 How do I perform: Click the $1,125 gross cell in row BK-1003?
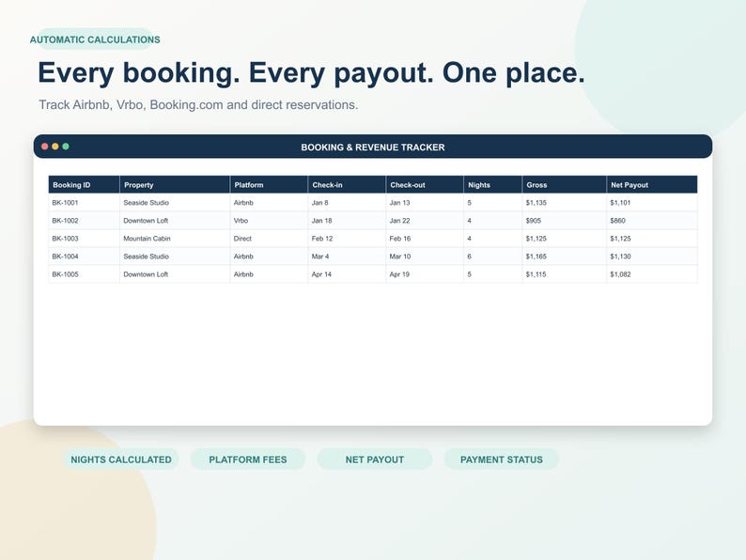click(565, 239)
